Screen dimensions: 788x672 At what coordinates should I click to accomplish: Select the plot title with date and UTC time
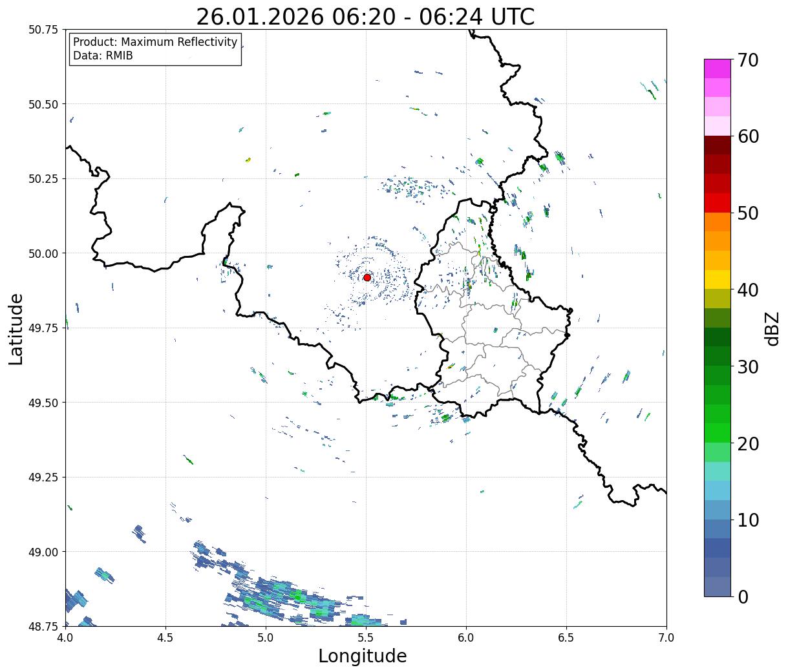(x=365, y=16)
